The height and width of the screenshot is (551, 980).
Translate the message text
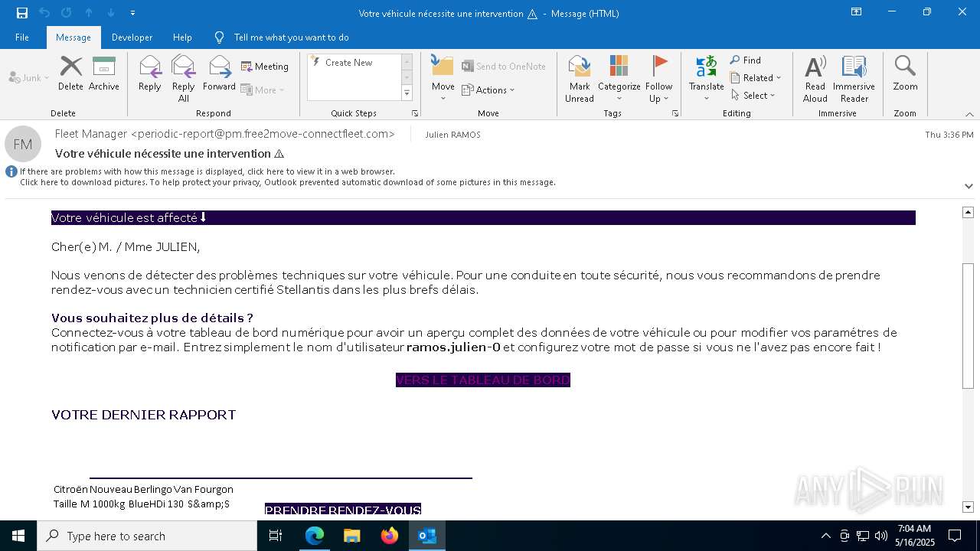pos(706,79)
